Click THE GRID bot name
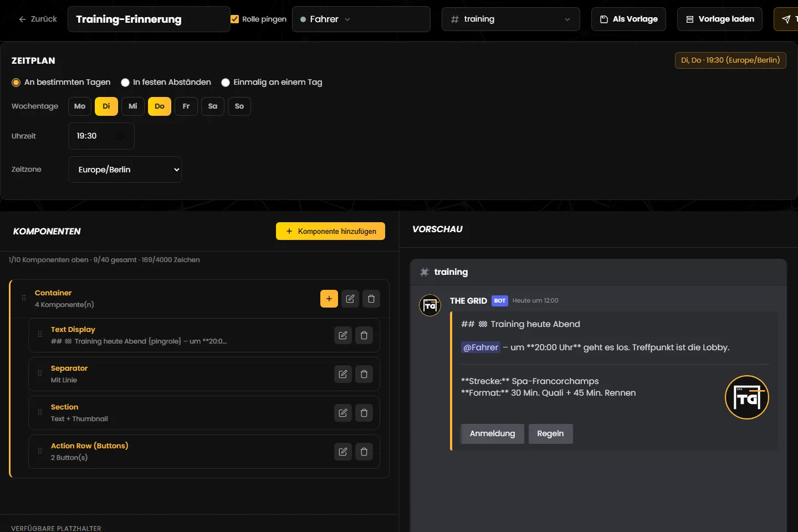The height and width of the screenshot is (532, 798). pos(468,300)
